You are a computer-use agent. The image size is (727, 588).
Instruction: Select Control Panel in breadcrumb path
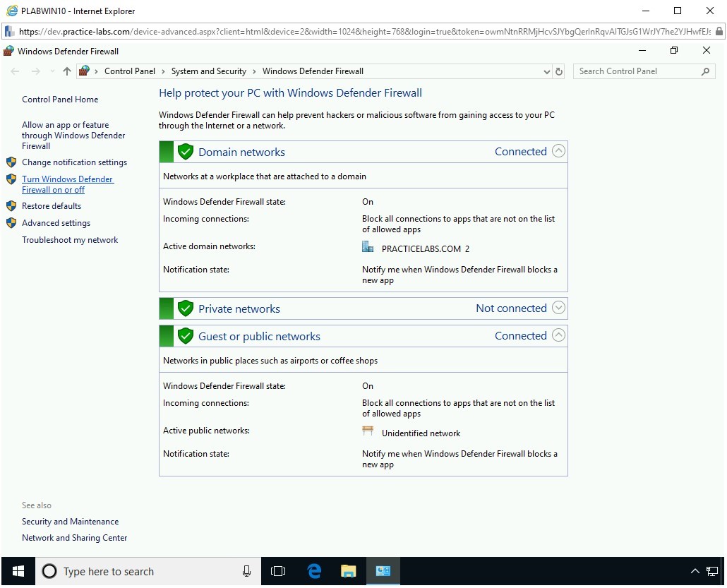130,71
